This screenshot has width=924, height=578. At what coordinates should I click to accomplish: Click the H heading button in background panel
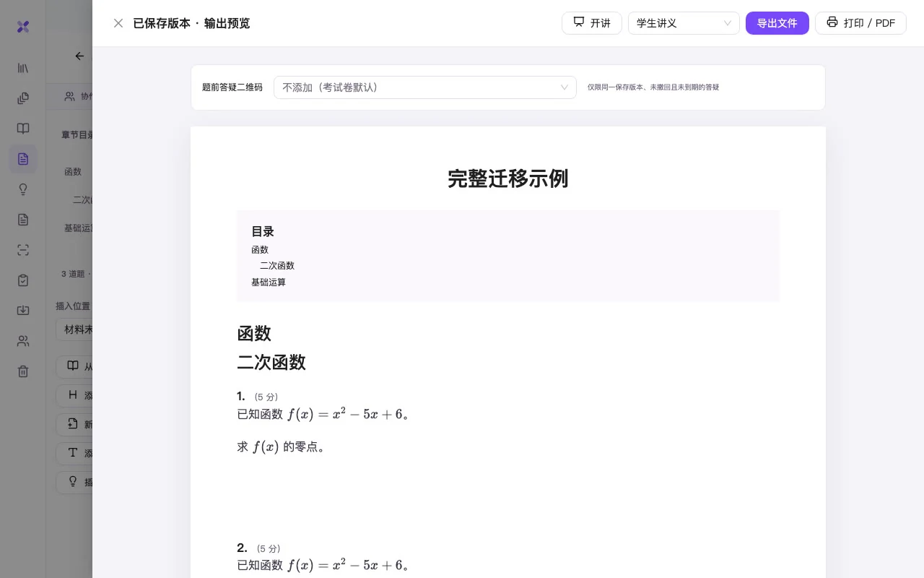click(x=73, y=395)
